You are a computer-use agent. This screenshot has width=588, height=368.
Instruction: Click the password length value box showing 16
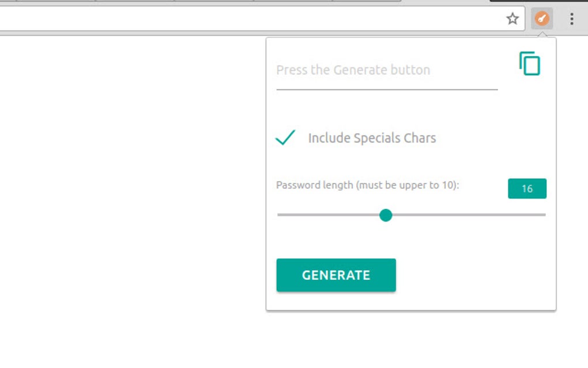tap(526, 188)
